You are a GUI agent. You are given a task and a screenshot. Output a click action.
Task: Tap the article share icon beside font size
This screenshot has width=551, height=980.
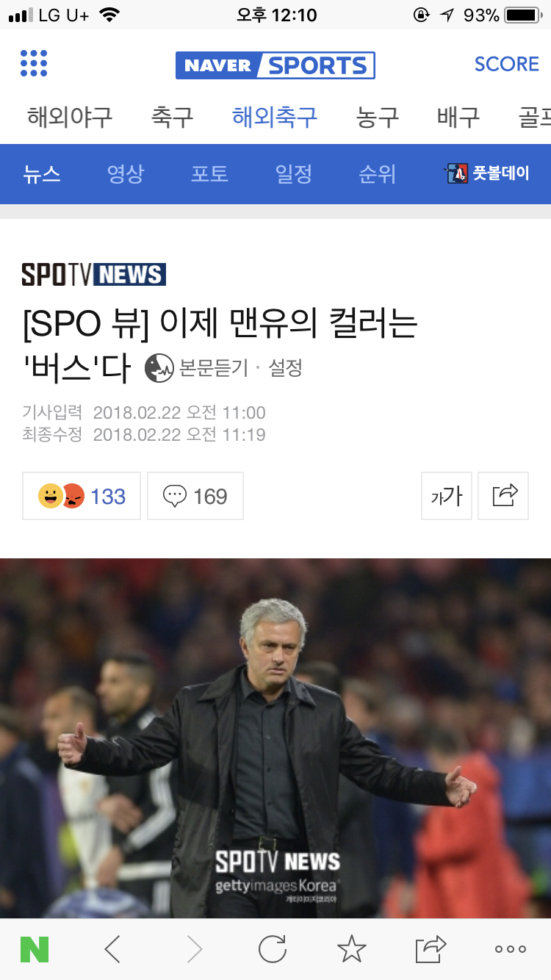click(x=503, y=496)
